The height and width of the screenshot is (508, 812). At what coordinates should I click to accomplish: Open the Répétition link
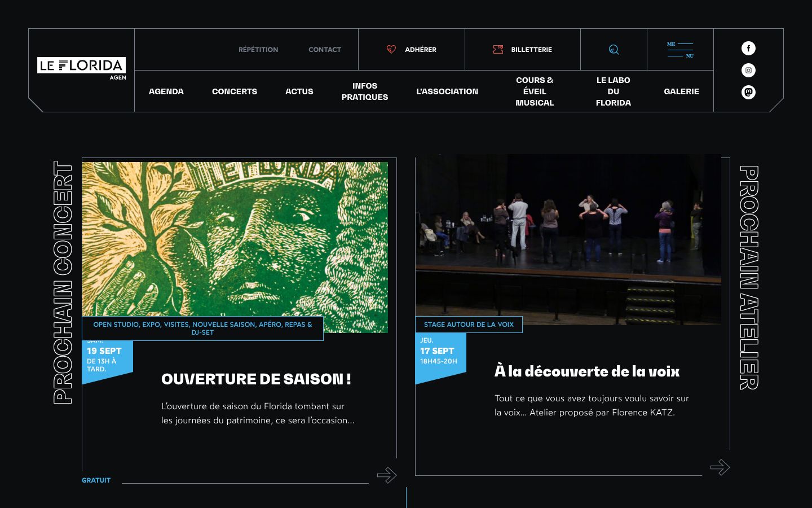click(258, 50)
